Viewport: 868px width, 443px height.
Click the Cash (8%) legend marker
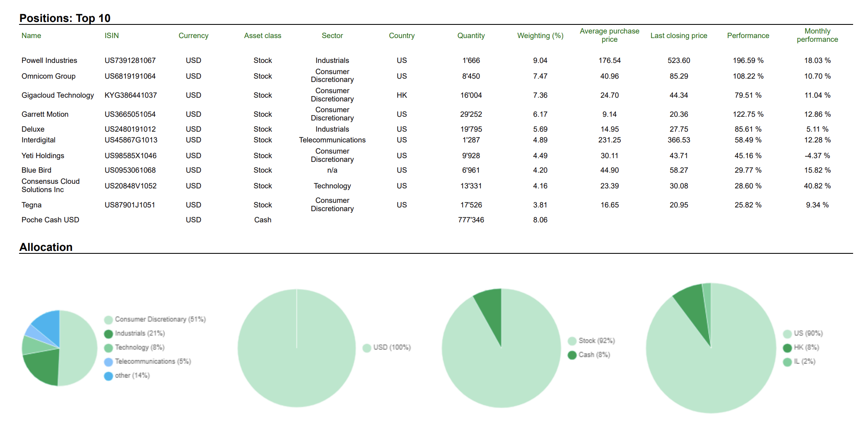click(x=572, y=354)
